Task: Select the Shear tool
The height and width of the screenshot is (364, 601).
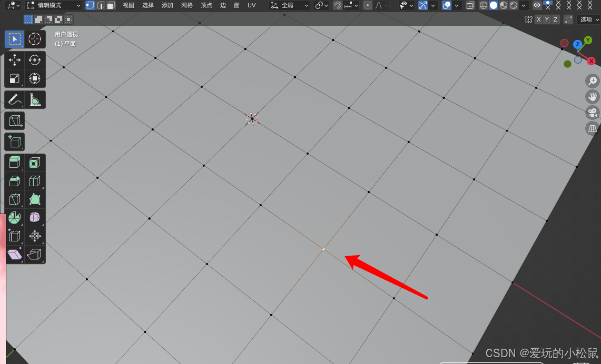Action: tap(15, 254)
